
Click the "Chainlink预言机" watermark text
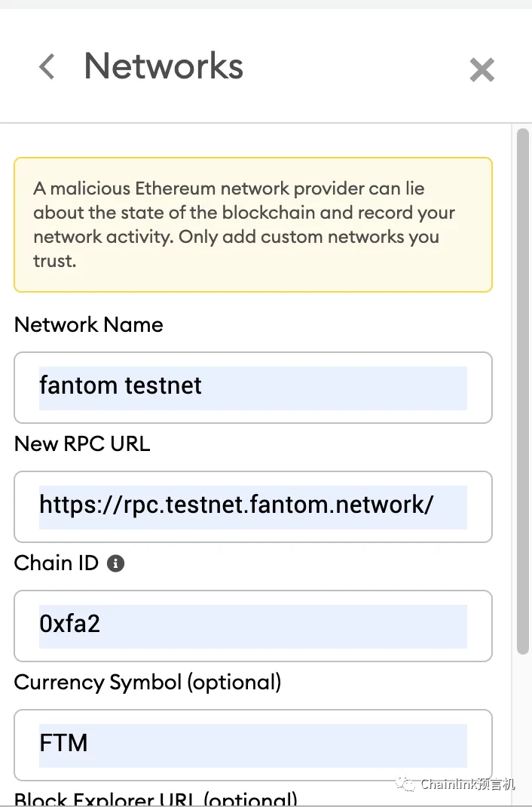click(468, 784)
